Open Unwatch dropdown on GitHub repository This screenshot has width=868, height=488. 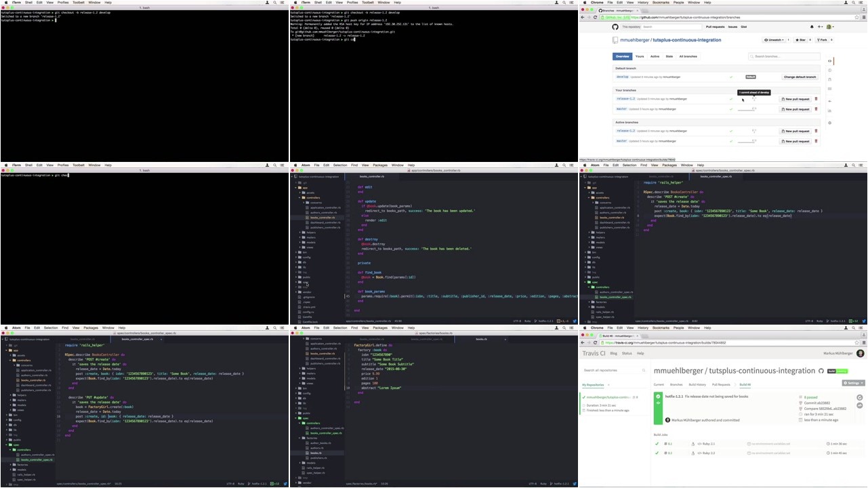click(774, 40)
